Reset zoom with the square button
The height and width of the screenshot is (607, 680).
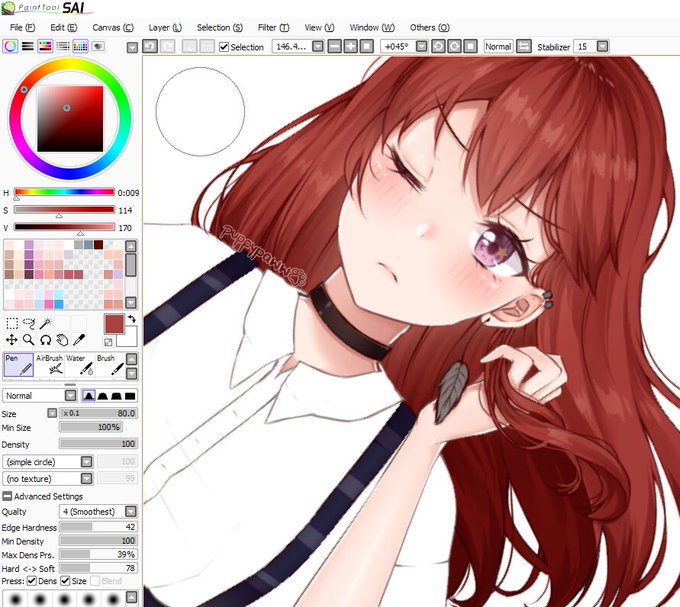366,46
